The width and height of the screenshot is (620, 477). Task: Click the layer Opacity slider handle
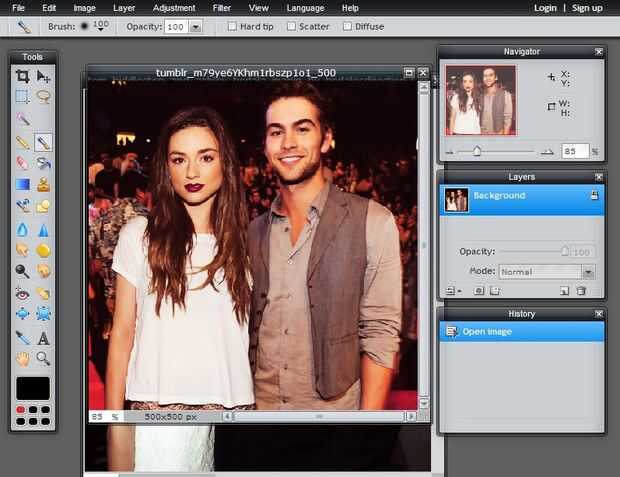pyautogui.click(x=565, y=251)
